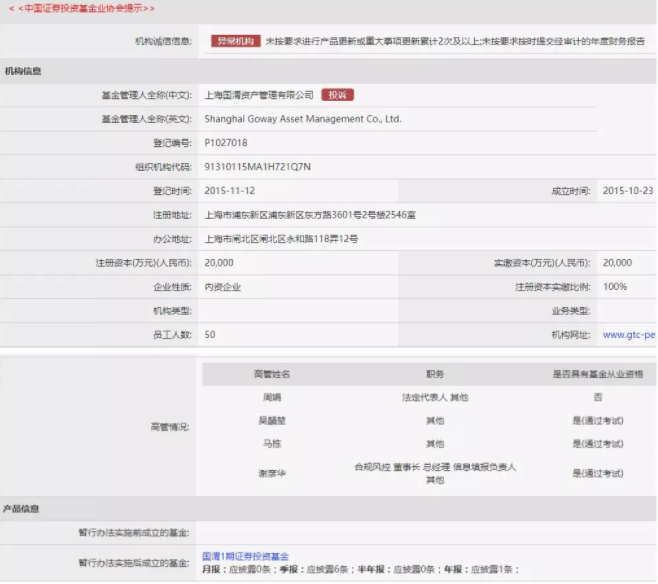The height and width of the screenshot is (584, 658).
Task: Select executive name 马栋 in table
Action: (271, 444)
